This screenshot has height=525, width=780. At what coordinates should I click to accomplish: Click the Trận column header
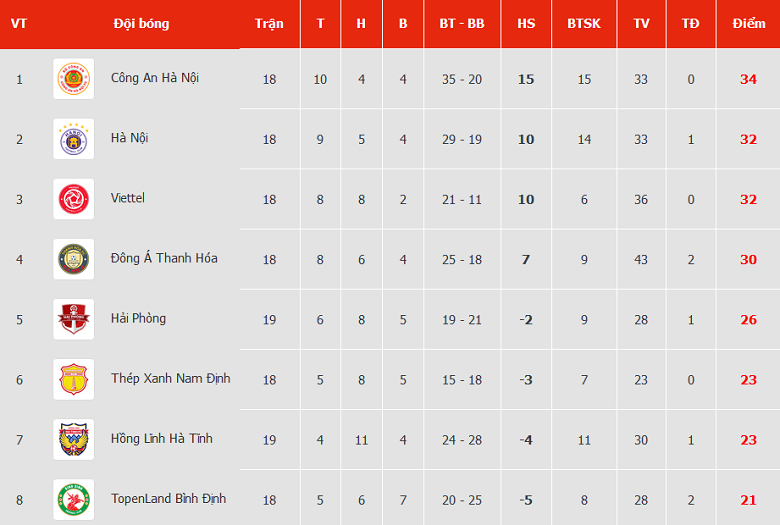point(269,23)
